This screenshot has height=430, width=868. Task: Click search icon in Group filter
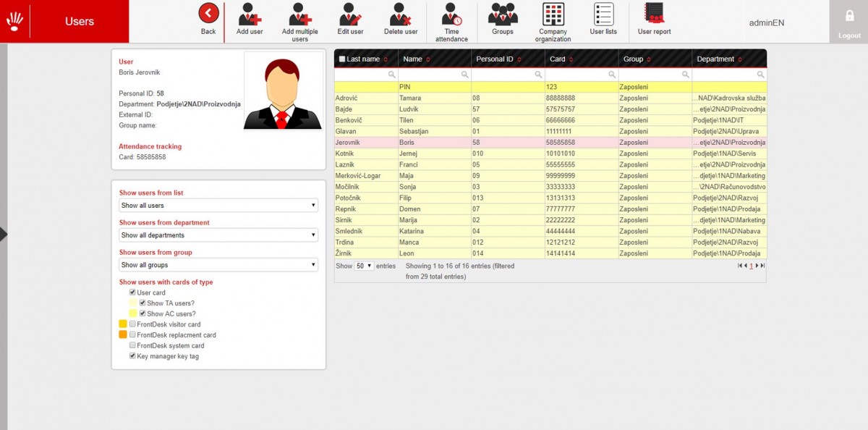click(685, 75)
